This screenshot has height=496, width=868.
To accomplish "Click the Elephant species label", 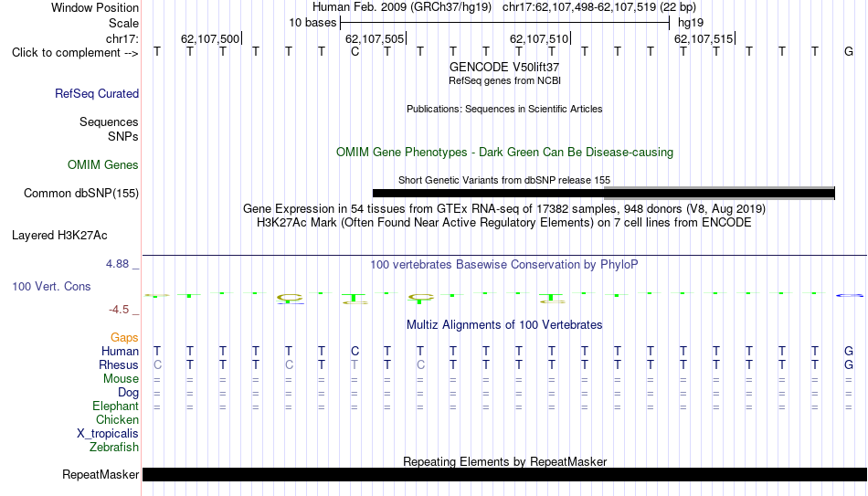I will click(116, 406).
